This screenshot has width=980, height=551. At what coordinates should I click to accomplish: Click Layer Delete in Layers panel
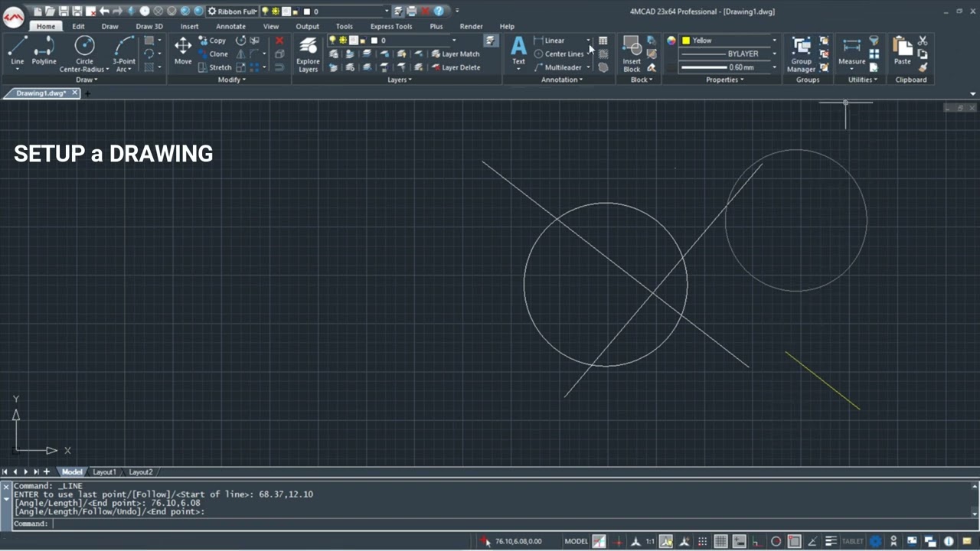tap(456, 67)
